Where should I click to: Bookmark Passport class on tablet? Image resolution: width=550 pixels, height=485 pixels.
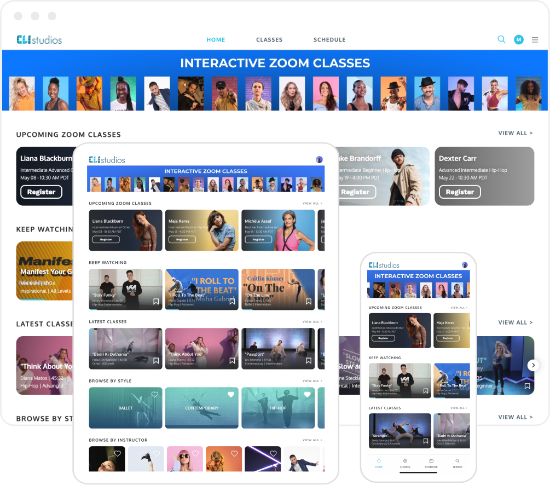pos(308,361)
